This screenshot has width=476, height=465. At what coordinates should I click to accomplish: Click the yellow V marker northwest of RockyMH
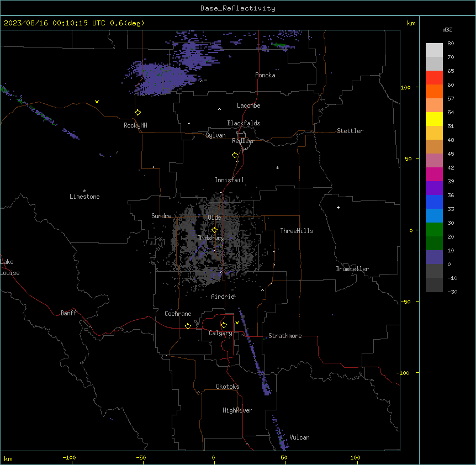point(97,102)
